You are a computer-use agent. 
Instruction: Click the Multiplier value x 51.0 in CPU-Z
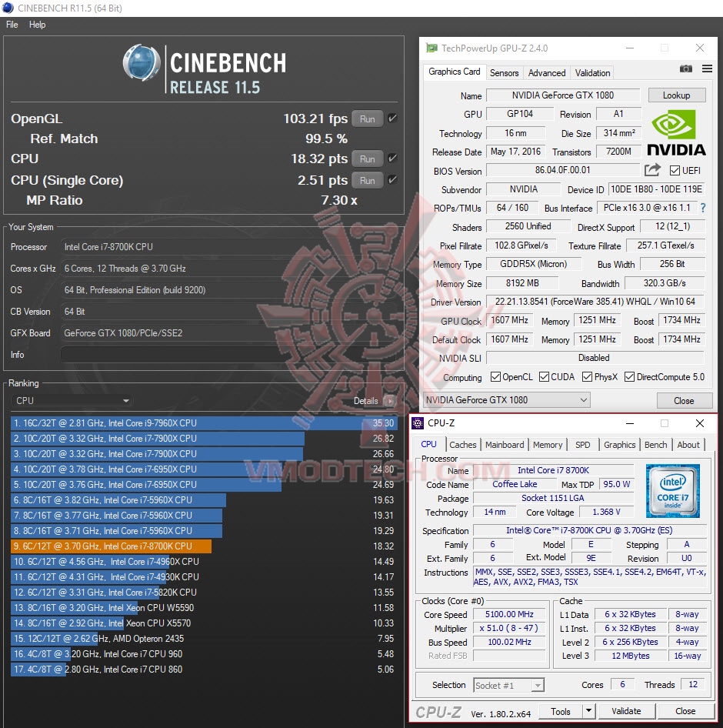coord(509,628)
